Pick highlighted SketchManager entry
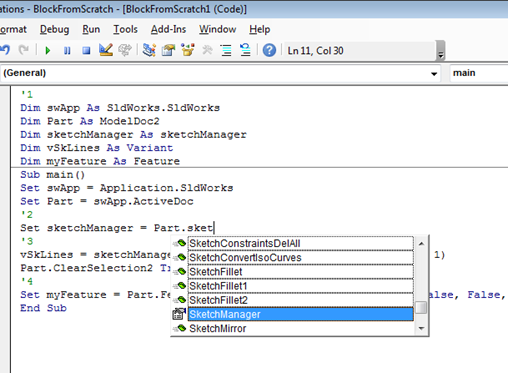 300,314
